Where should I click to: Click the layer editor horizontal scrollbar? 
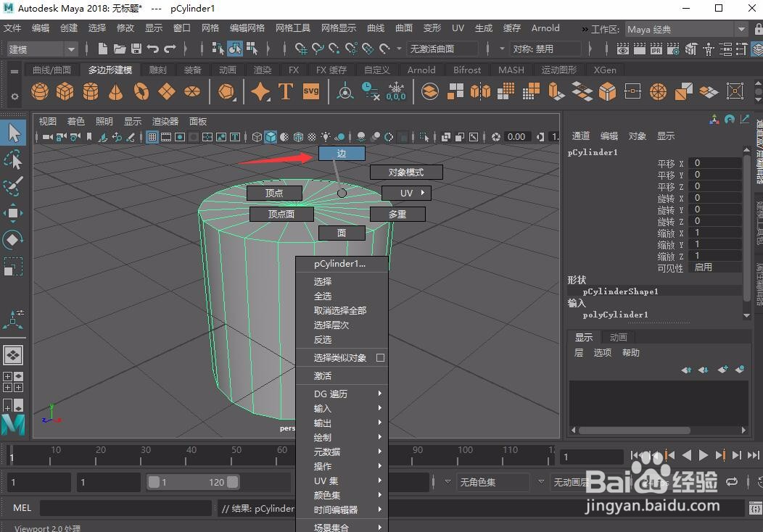(x=635, y=431)
